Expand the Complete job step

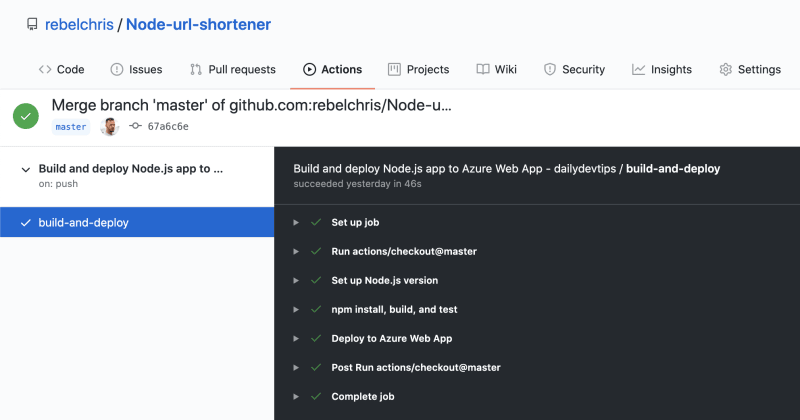pyautogui.click(x=296, y=397)
